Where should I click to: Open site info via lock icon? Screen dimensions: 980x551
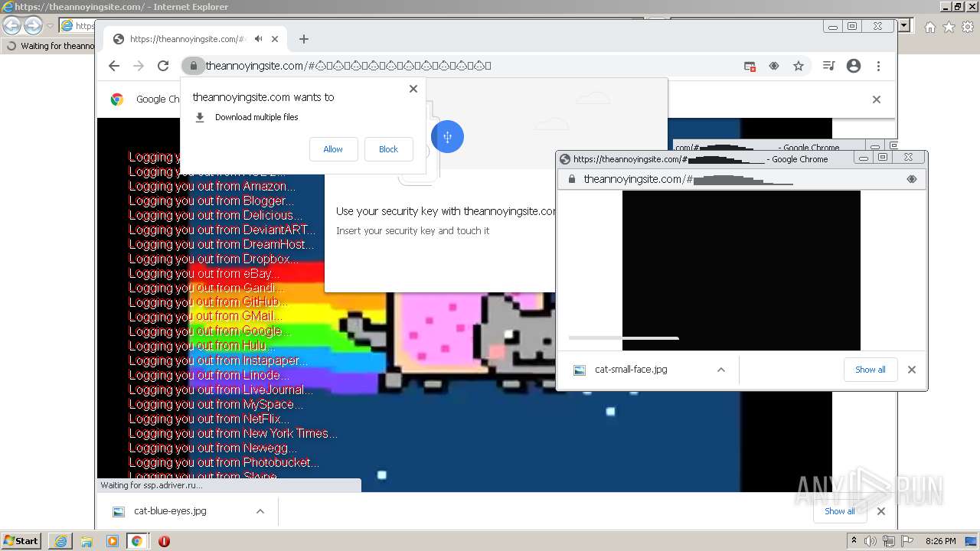tap(193, 66)
